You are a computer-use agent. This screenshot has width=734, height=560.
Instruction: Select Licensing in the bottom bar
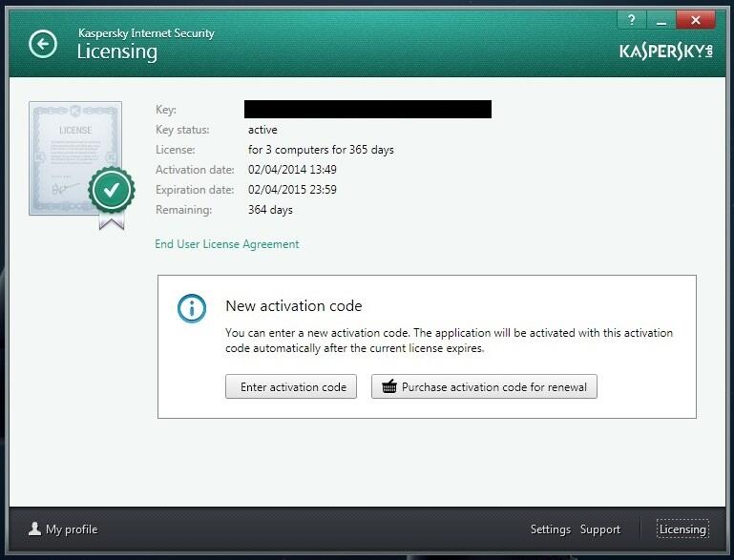coord(682,529)
